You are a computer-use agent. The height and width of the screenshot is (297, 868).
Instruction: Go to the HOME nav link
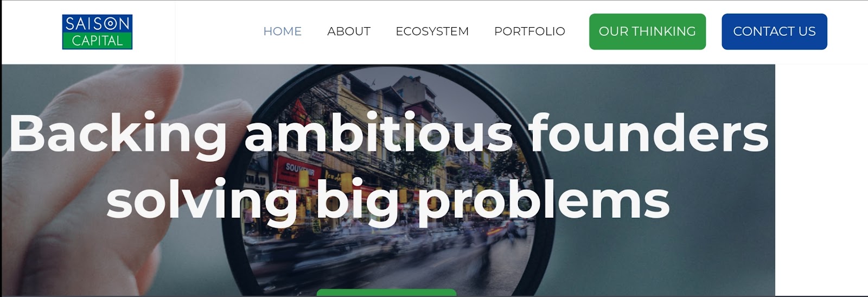point(282,31)
